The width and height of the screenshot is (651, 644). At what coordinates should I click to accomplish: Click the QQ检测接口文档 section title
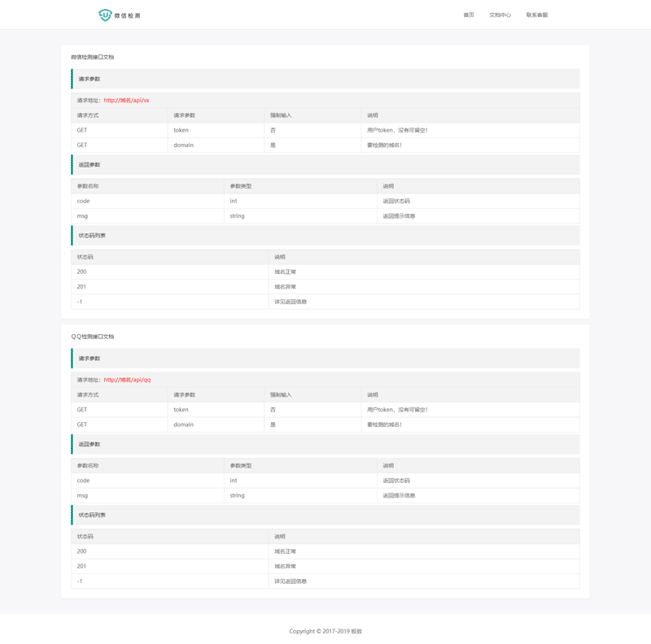coord(93,337)
